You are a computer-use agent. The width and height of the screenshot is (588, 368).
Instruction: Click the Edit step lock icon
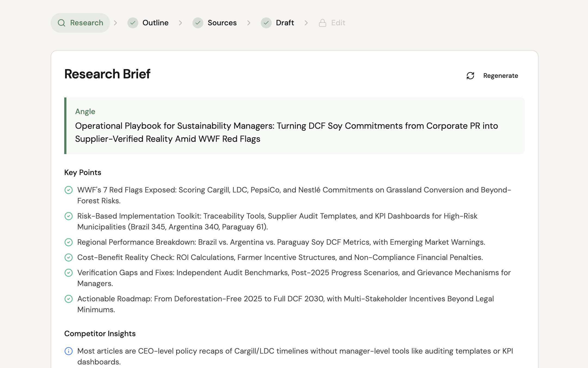pyautogui.click(x=323, y=23)
